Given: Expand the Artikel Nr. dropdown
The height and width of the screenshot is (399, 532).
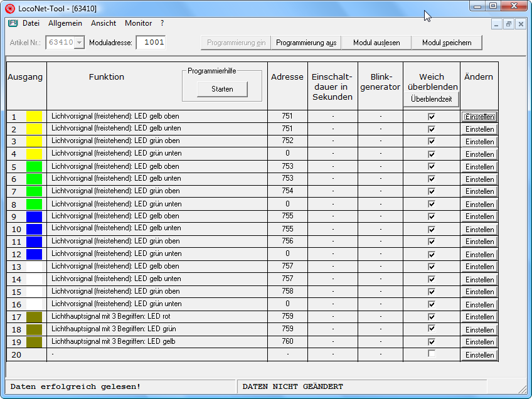Looking at the screenshot, I should coord(80,43).
